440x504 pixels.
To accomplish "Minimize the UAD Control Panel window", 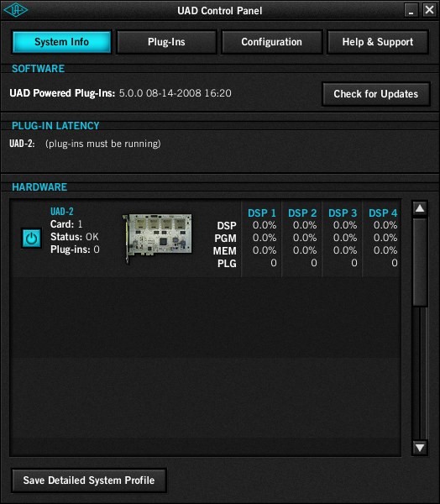I will coord(411,10).
